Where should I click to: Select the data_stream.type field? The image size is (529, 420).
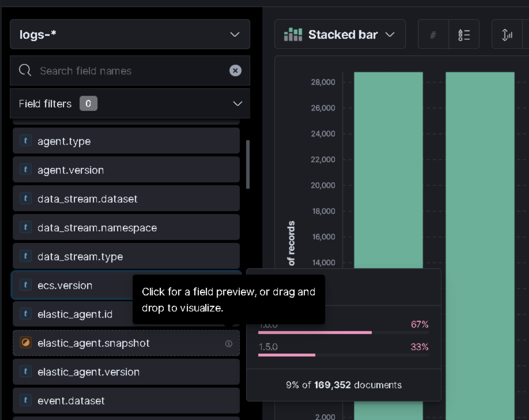(x=126, y=256)
